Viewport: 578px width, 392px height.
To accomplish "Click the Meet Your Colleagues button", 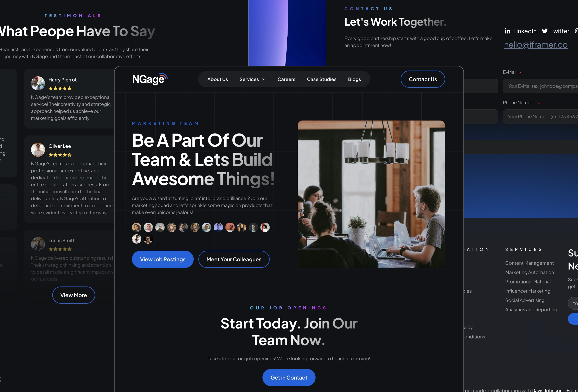I will [234, 259].
